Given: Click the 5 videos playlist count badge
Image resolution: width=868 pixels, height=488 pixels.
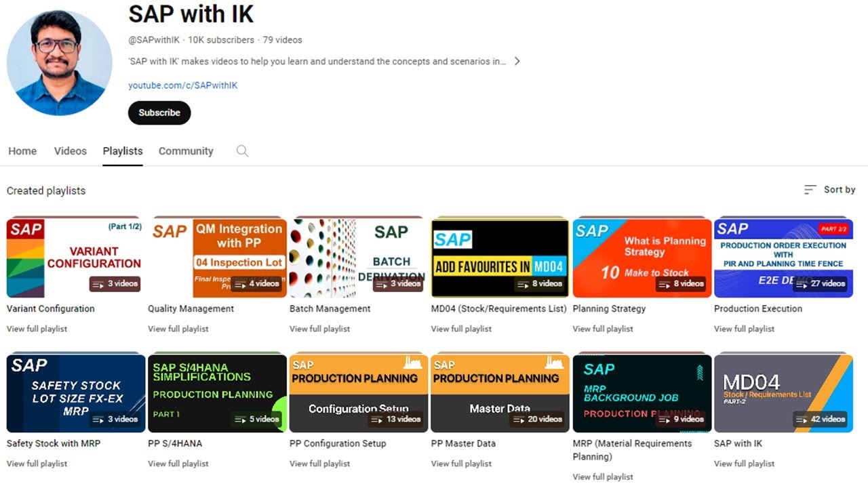Looking at the screenshot, I should tap(256, 419).
